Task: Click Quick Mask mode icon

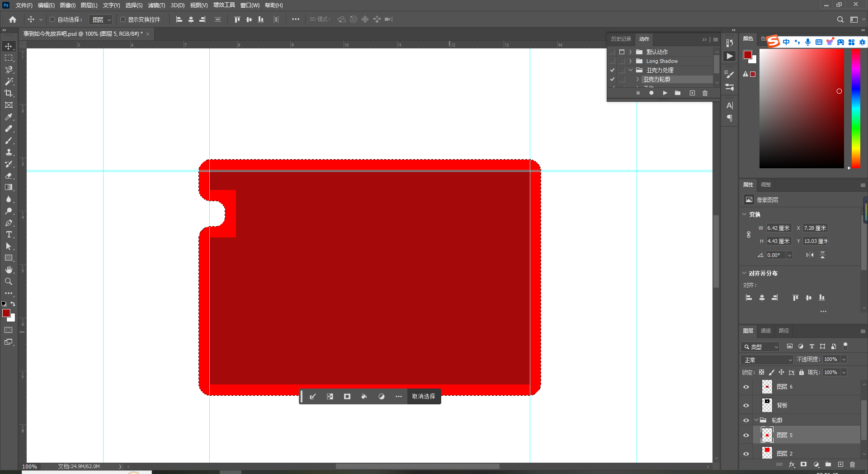Action: click(x=9, y=330)
